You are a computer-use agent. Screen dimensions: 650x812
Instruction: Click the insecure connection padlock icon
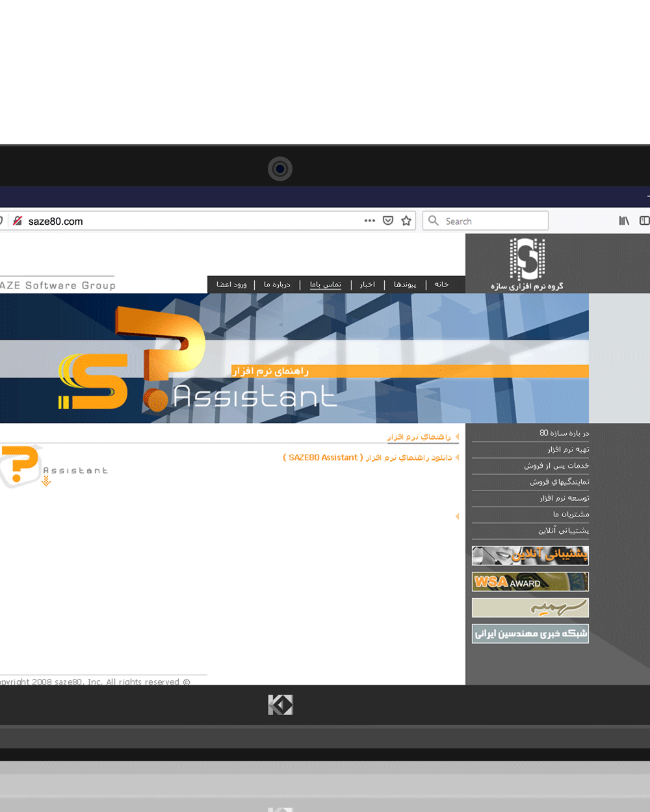coord(18,221)
